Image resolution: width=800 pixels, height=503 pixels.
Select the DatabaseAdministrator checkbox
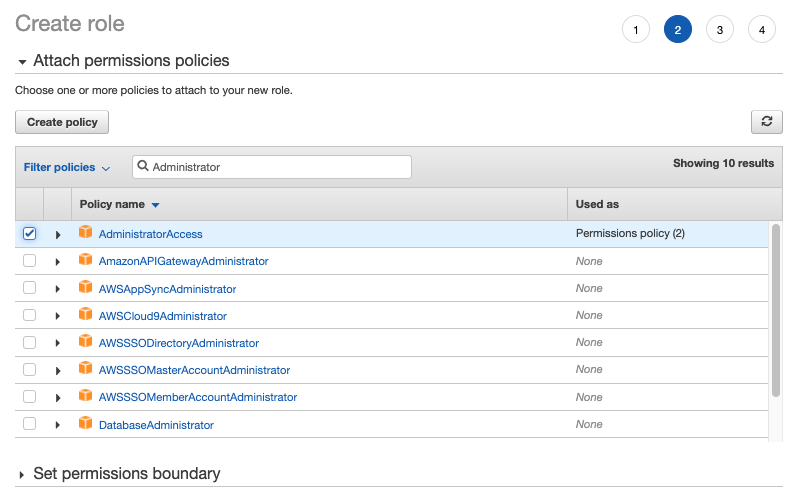pos(30,423)
